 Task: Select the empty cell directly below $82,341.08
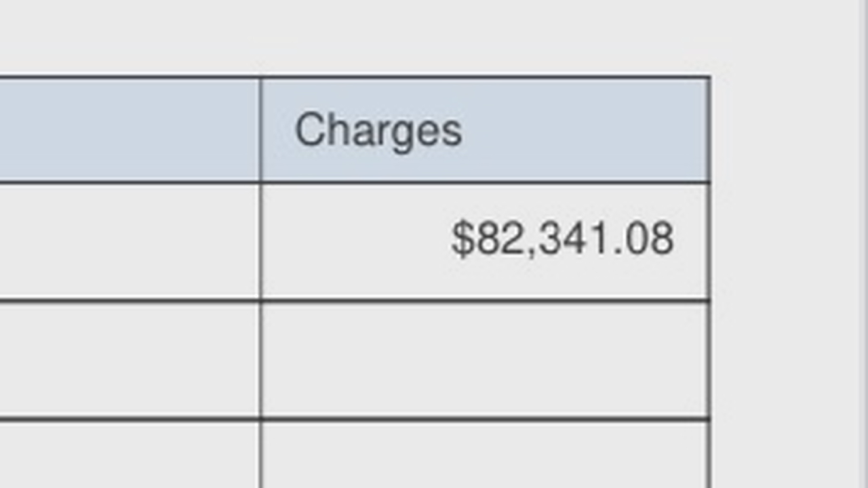(485, 360)
